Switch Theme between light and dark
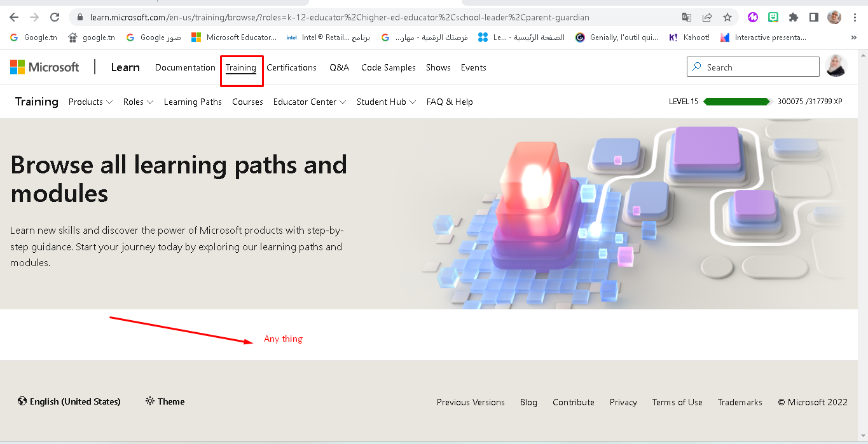The height and width of the screenshot is (444, 868). (164, 401)
